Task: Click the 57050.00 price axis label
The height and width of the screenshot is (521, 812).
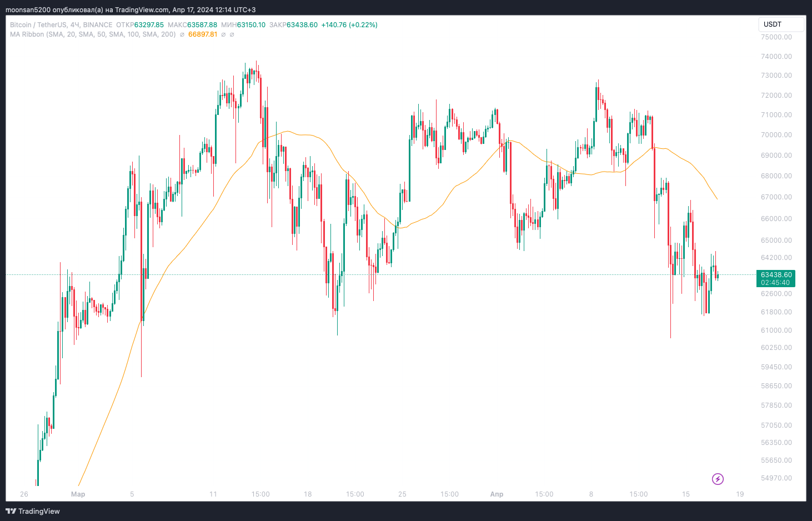Action: tap(776, 425)
